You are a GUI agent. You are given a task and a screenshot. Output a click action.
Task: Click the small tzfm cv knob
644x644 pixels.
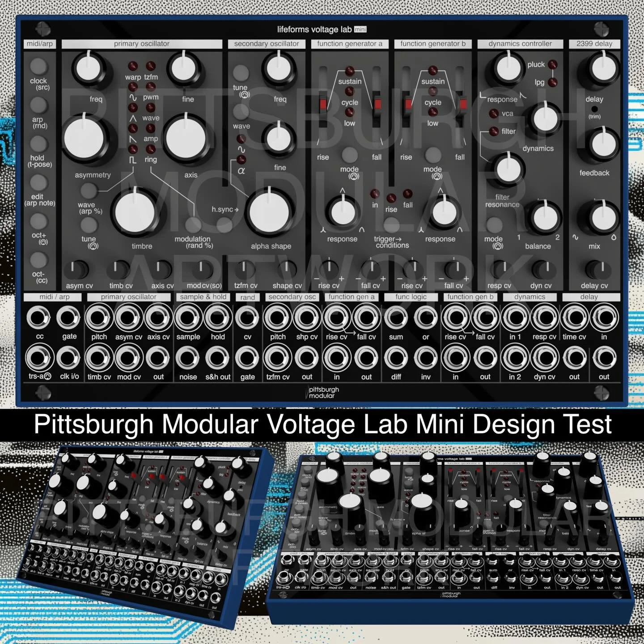pyautogui.click(x=246, y=269)
